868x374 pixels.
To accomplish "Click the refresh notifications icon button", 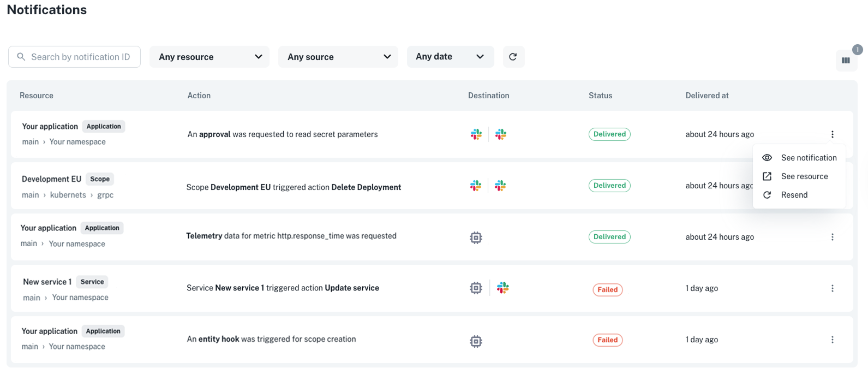I will pyautogui.click(x=513, y=57).
